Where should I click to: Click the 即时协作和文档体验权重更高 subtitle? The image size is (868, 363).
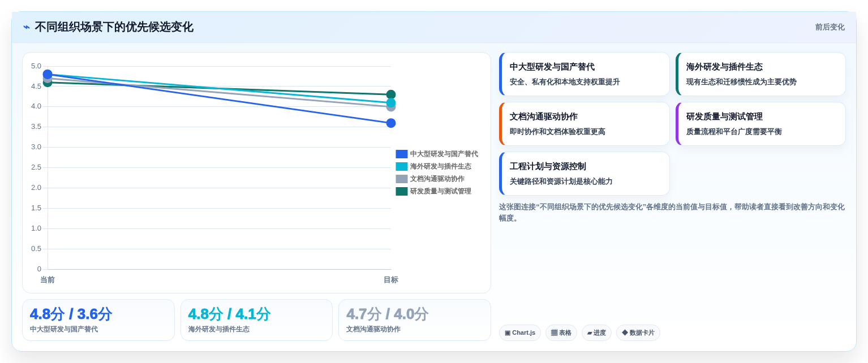point(557,132)
